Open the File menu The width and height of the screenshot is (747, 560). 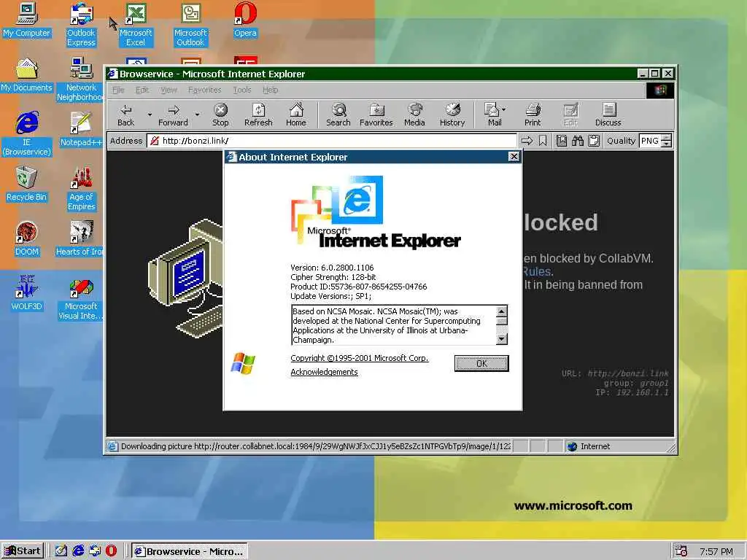118,90
